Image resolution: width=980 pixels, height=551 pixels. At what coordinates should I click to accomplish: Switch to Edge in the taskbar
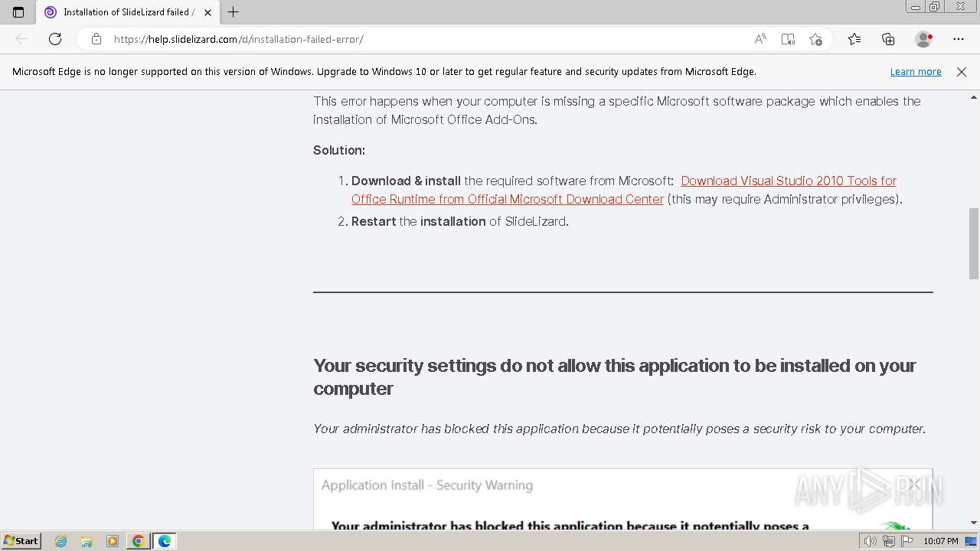pos(165,541)
